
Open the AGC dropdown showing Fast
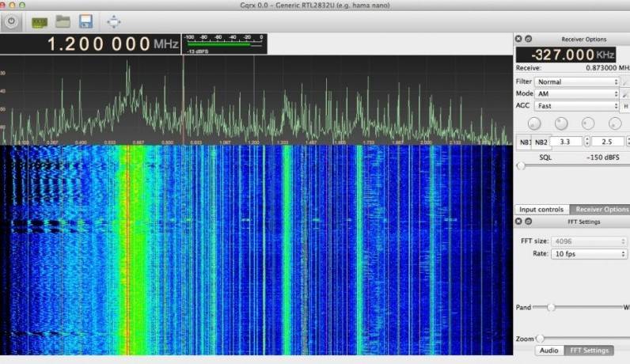[577, 106]
